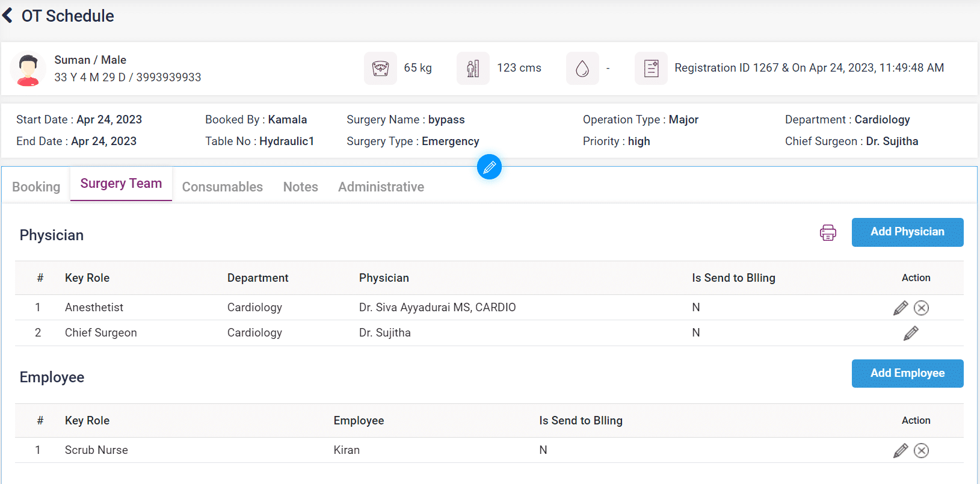
Task: Open the Notes tab
Action: coord(300,187)
